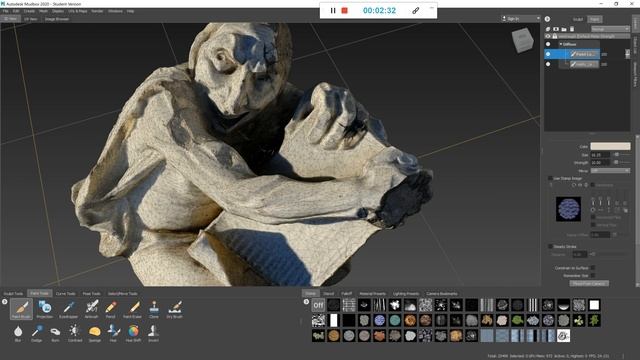Enable Steady Stroke checkbox
640x360 pixels.
click(x=550, y=247)
